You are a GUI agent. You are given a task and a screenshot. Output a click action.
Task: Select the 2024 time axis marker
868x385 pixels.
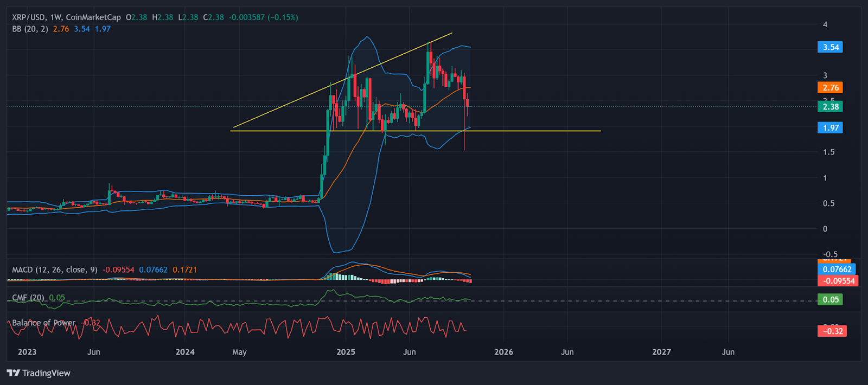185,352
